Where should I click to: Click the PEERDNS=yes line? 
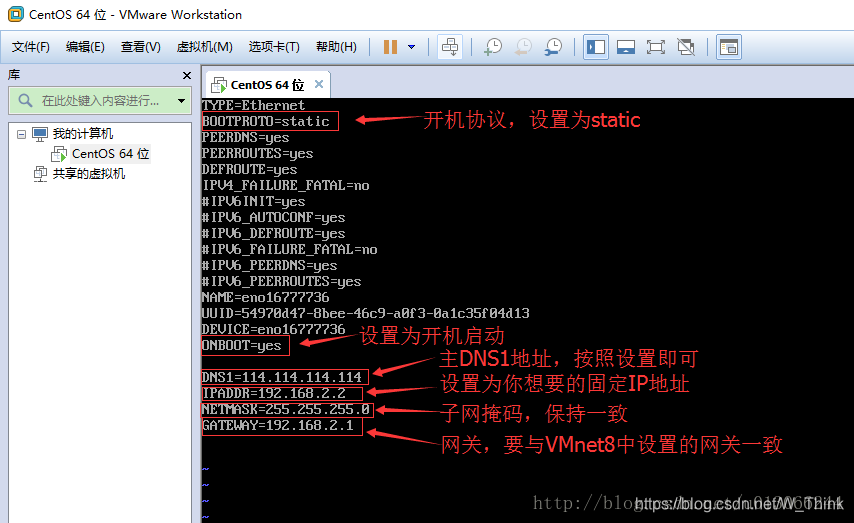click(246, 137)
